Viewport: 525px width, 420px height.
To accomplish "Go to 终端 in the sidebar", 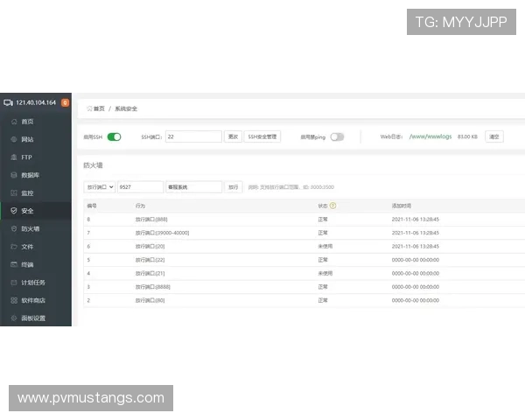I will (x=27, y=264).
